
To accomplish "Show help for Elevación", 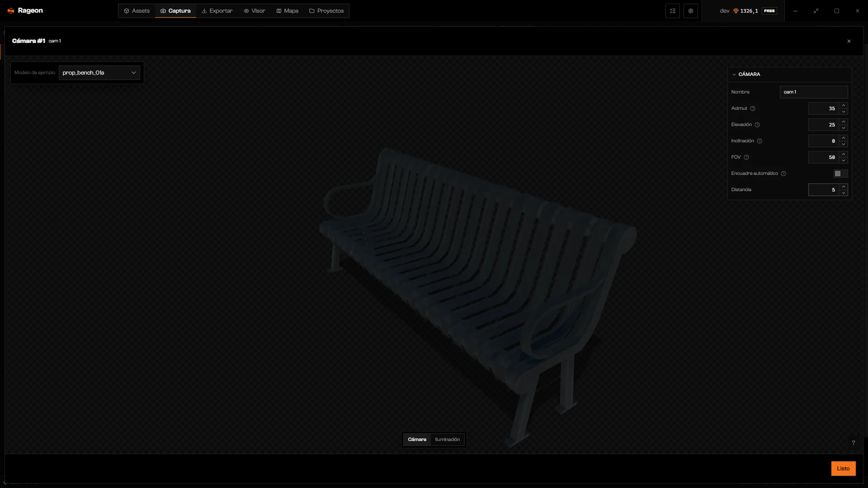I will [757, 125].
